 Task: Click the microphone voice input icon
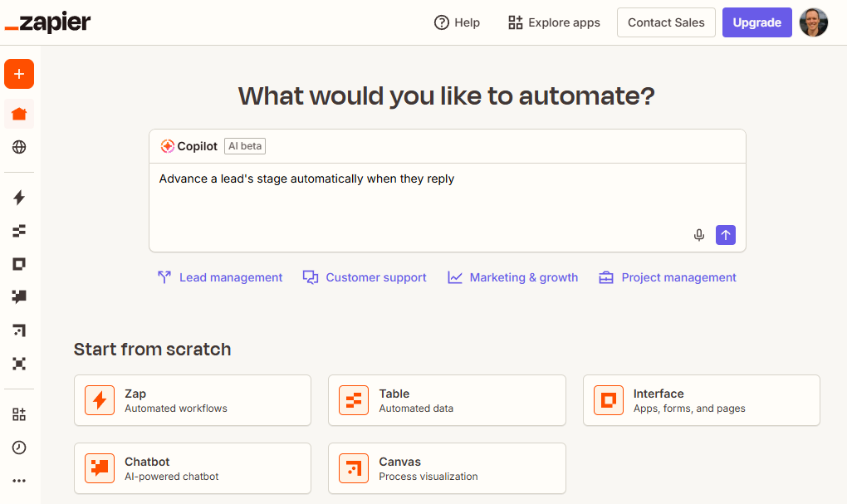click(699, 235)
